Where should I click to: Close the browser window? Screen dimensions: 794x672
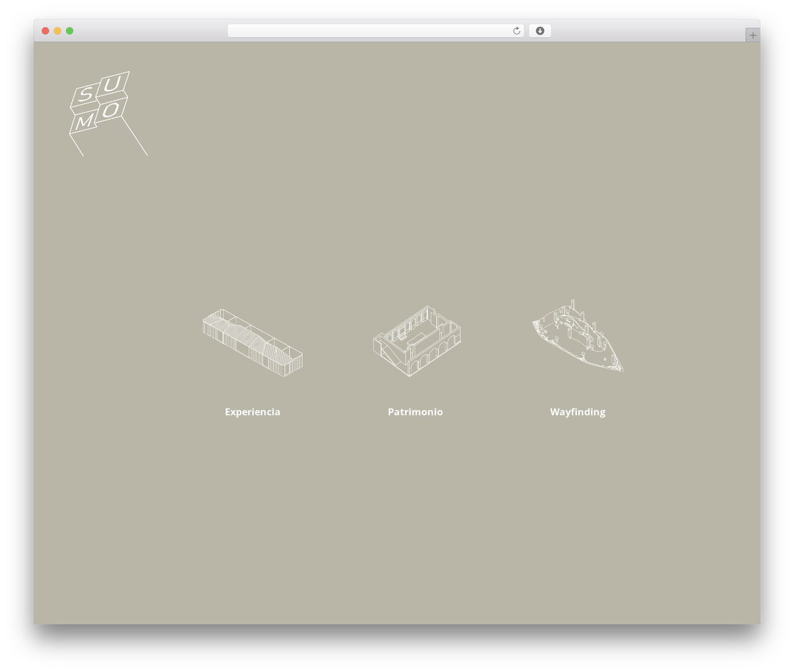(45, 31)
